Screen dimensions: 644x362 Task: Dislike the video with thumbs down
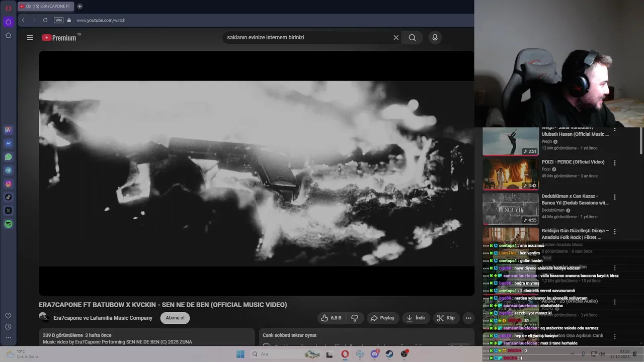pyautogui.click(x=355, y=318)
